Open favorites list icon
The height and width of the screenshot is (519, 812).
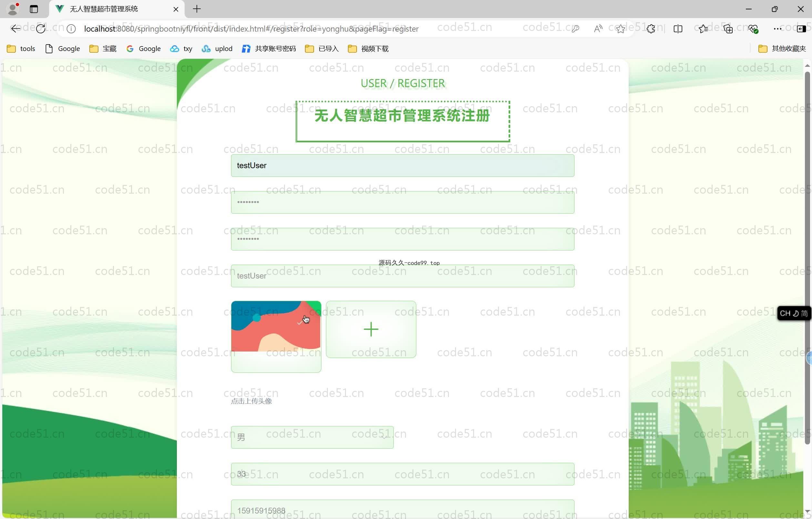pyautogui.click(x=703, y=29)
